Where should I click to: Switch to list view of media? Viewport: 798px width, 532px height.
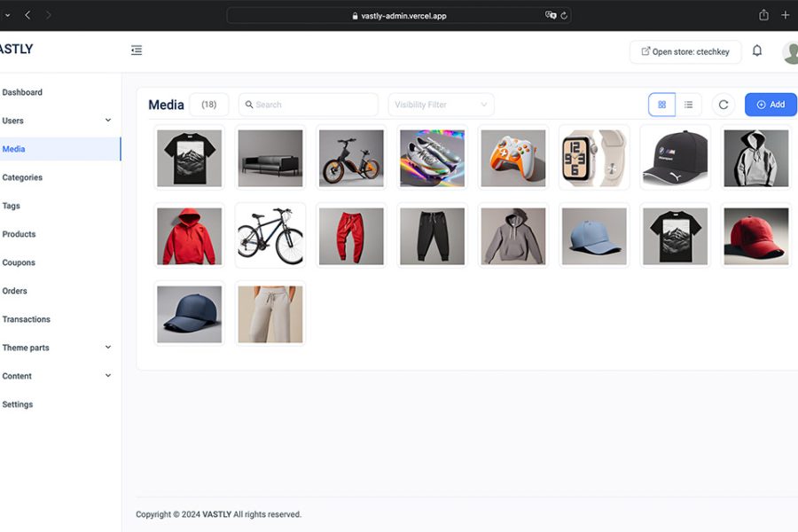click(689, 105)
